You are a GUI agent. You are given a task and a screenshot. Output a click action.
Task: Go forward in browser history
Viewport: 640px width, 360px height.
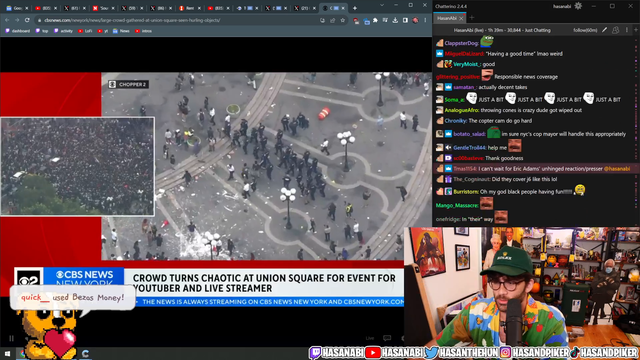[x=17, y=20]
